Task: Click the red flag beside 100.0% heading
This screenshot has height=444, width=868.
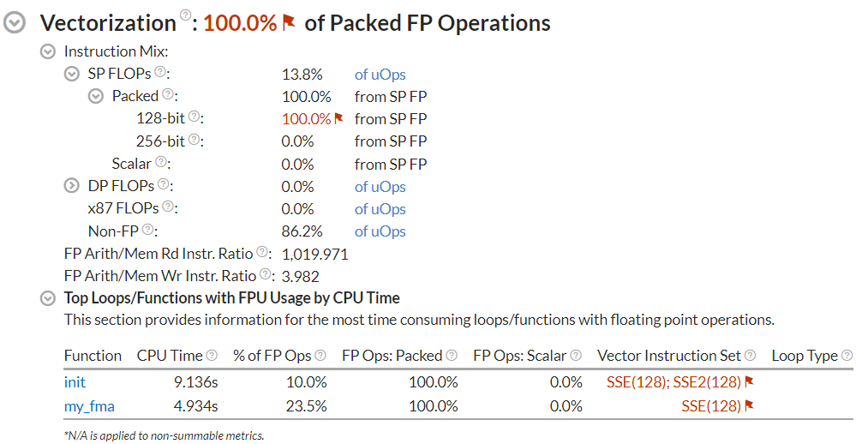Action: 289,22
